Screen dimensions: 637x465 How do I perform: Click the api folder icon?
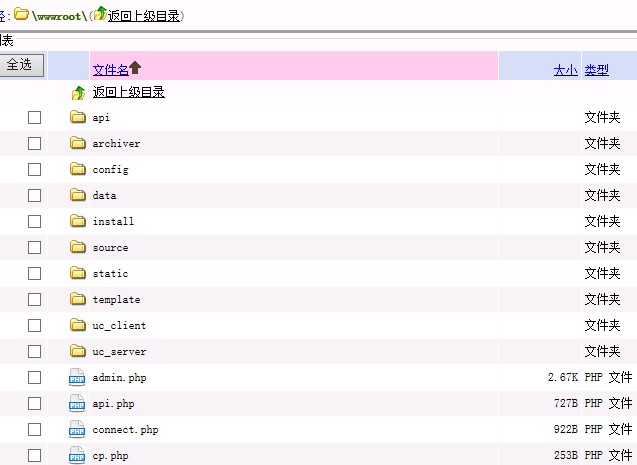tap(78, 117)
